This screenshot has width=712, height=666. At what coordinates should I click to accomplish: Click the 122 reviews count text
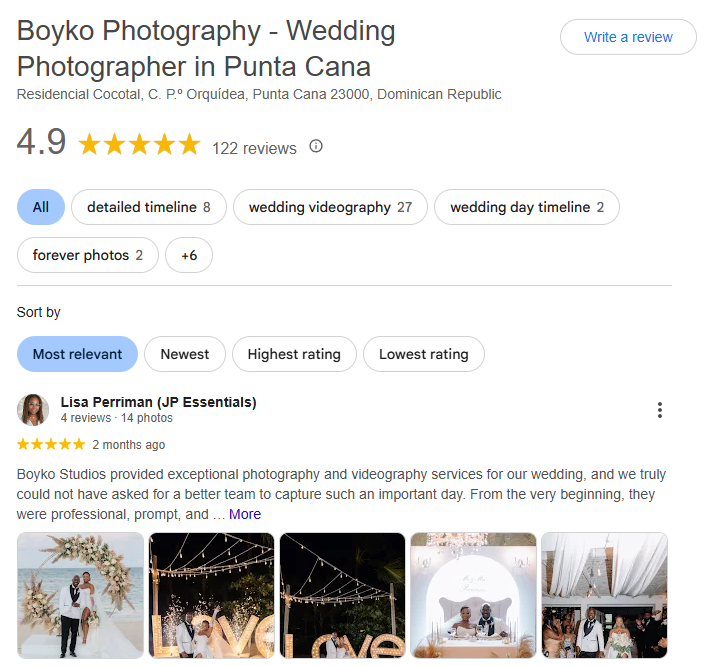coord(254,148)
